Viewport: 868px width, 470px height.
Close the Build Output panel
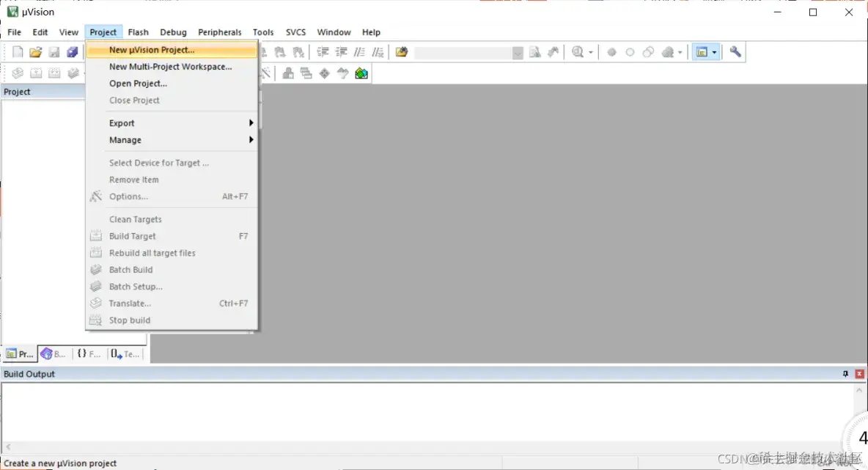pos(859,374)
